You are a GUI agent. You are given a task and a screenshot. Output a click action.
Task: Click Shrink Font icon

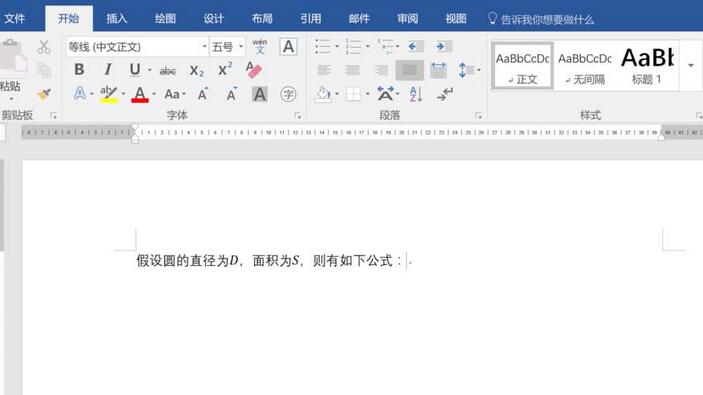coord(231,94)
